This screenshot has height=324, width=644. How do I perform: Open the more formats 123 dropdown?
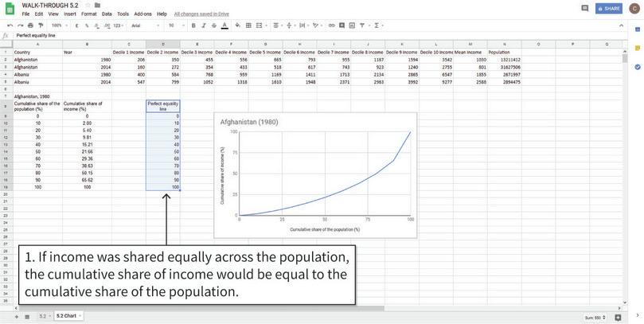coord(119,25)
